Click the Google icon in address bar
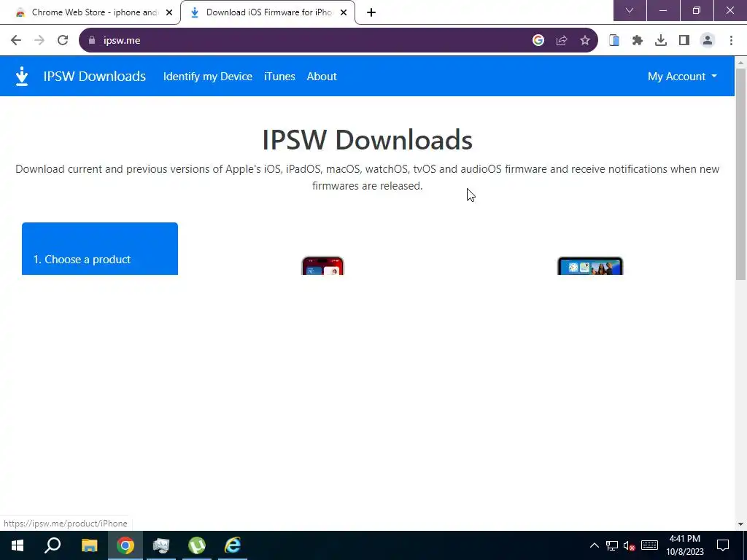The width and height of the screenshot is (747, 560). coord(538,41)
